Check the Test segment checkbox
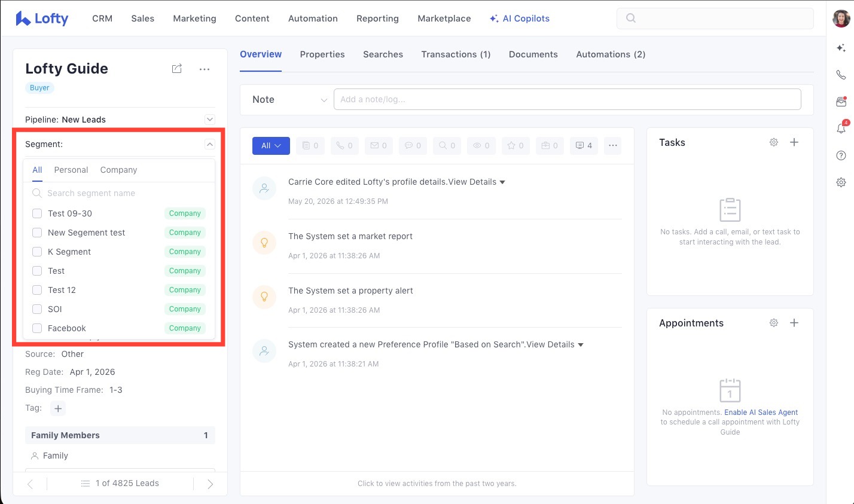 (37, 271)
